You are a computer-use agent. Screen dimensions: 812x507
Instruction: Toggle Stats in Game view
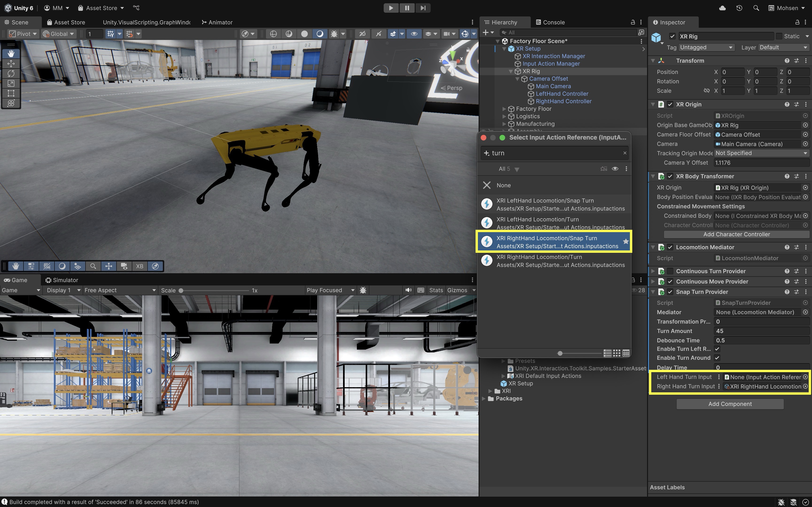point(436,290)
